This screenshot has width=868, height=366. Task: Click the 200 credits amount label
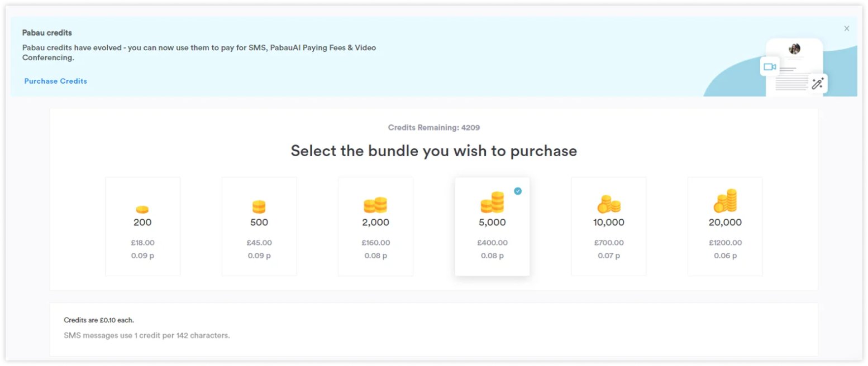pos(142,222)
